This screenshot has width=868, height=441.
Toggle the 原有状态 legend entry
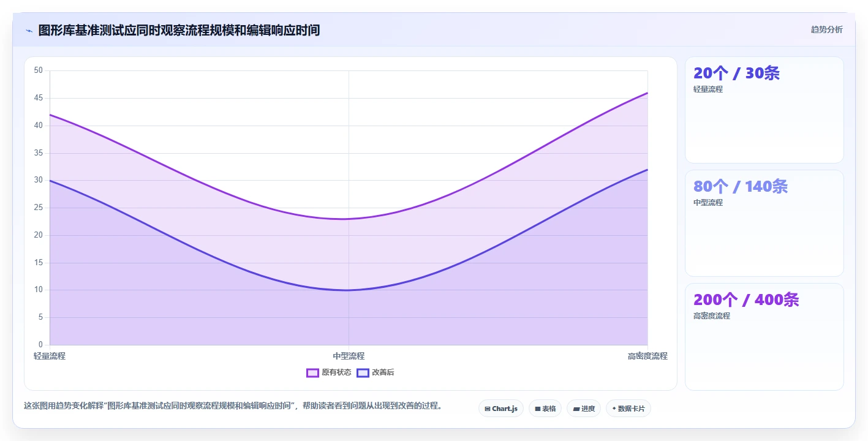point(329,372)
